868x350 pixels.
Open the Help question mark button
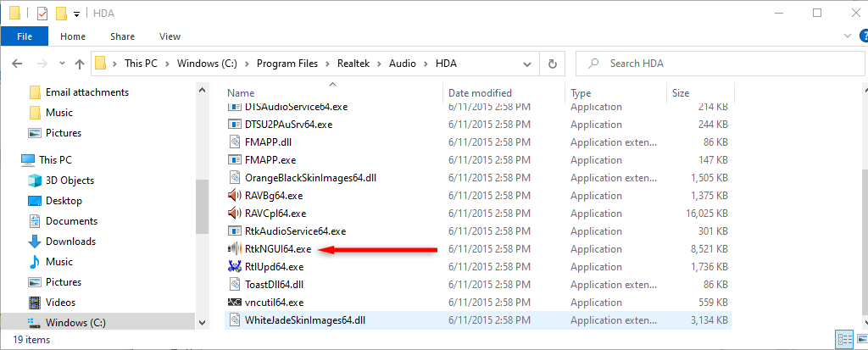pyautogui.click(x=864, y=36)
